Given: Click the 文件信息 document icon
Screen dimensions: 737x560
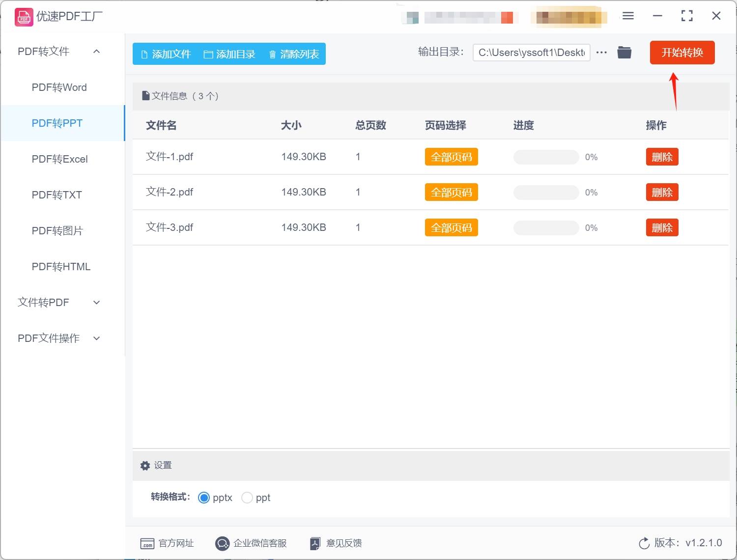Looking at the screenshot, I should click(145, 96).
